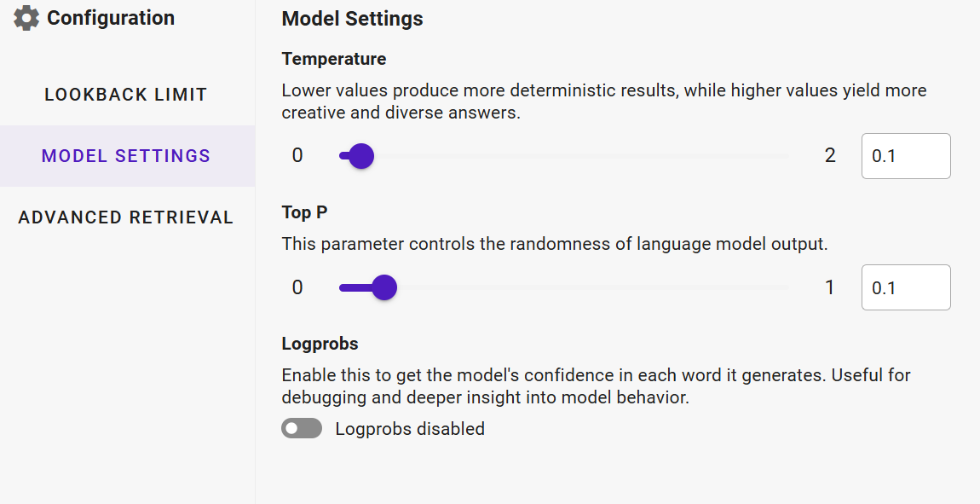Image resolution: width=980 pixels, height=504 pixels.
Task: Enable the Logprobs toggle switch
Action: point(302,428)
